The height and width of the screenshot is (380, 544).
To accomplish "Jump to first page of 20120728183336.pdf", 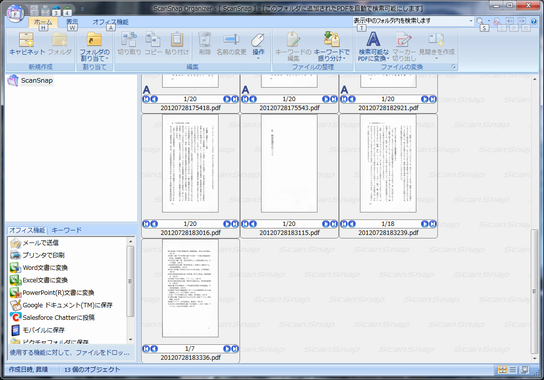I will pyautogui.click(x=146, y=349).
